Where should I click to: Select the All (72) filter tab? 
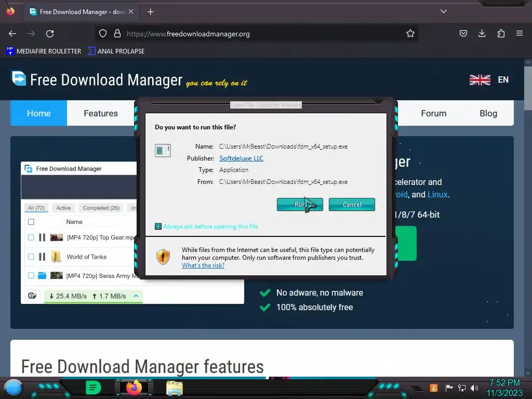(36, 208)
